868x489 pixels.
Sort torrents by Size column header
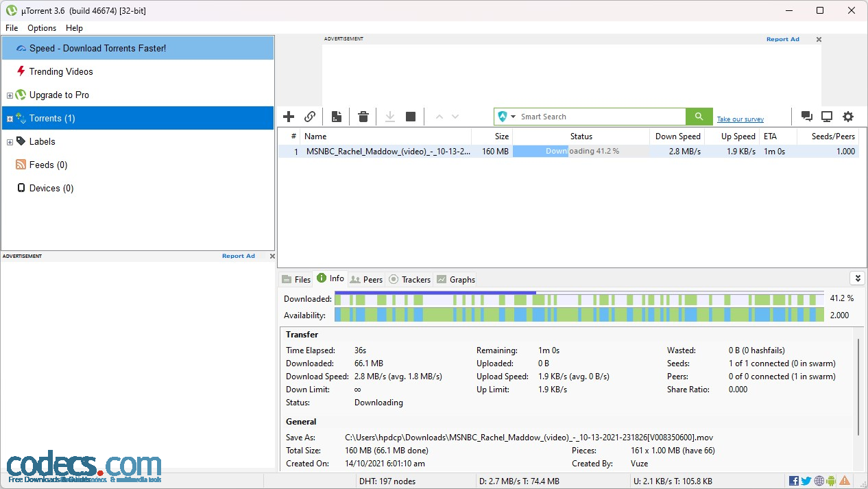pyautogui.click(x=492, y=136)
